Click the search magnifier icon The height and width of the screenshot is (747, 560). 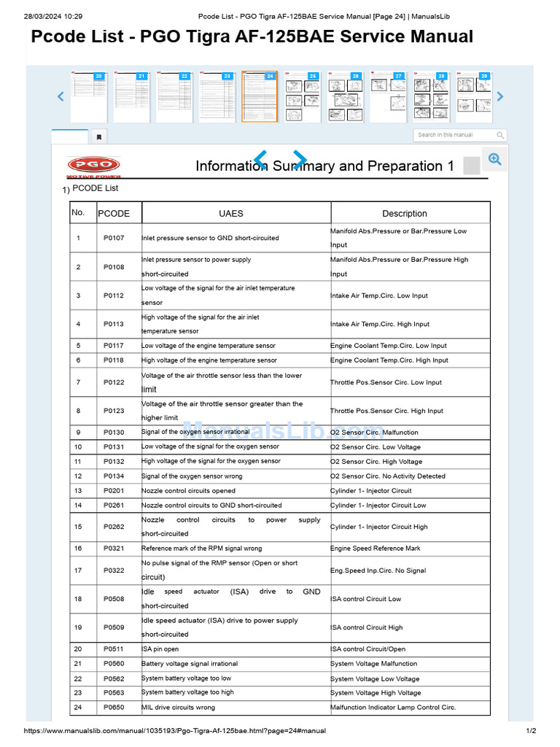[500, 135]
